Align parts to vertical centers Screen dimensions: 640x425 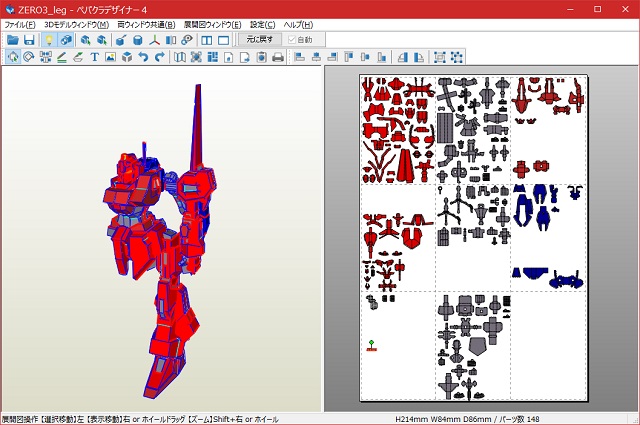365,57
